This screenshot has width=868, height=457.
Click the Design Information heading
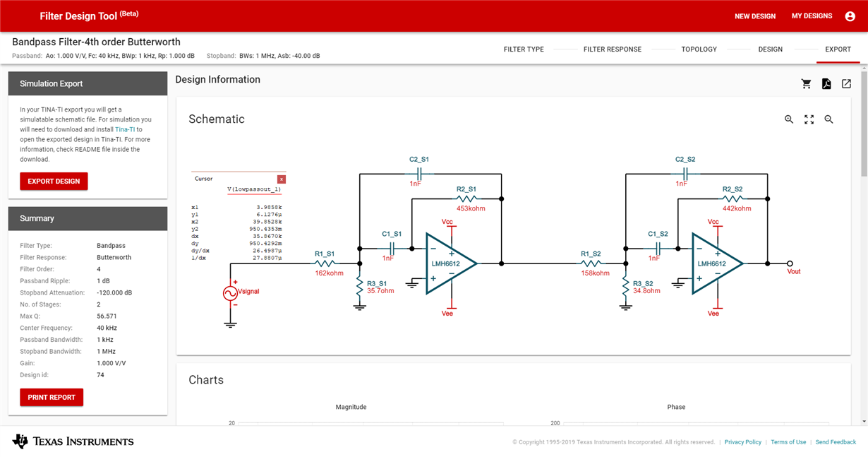click(218, 80)
